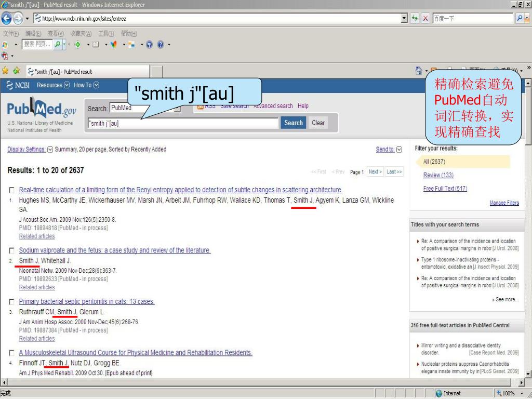This screenshot has width=532, height=399.
Task: Tick the checkbox for the Renyi entropy article
Action: pyautogui.click(x=11, y=190)
